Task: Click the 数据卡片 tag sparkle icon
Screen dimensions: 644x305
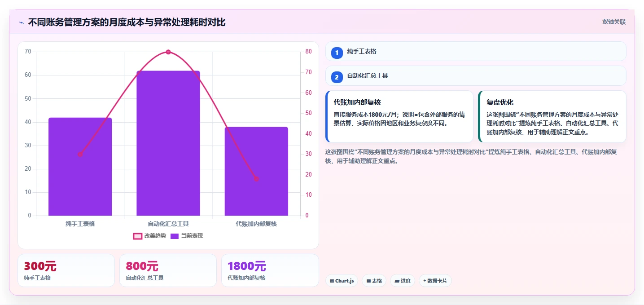Action: (x=425, y=281)
